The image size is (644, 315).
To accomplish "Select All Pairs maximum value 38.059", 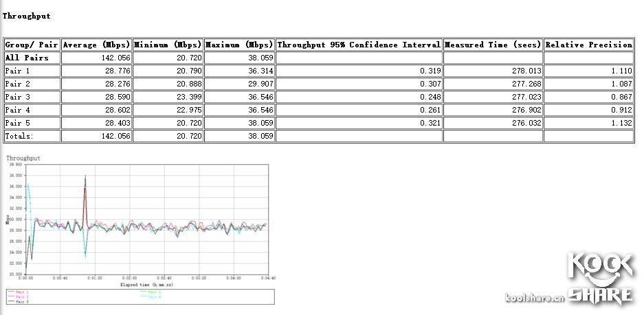I will [260, 58].
